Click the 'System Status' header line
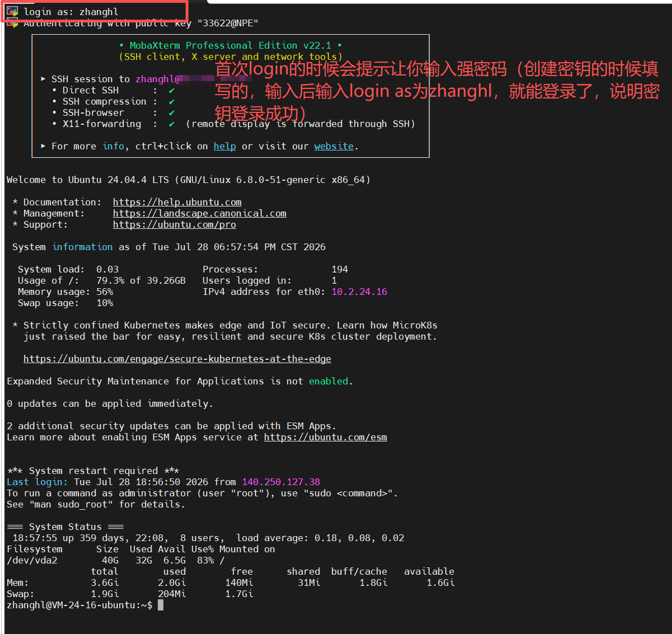The height and width of the screenshot is (634, 672). 65,527
